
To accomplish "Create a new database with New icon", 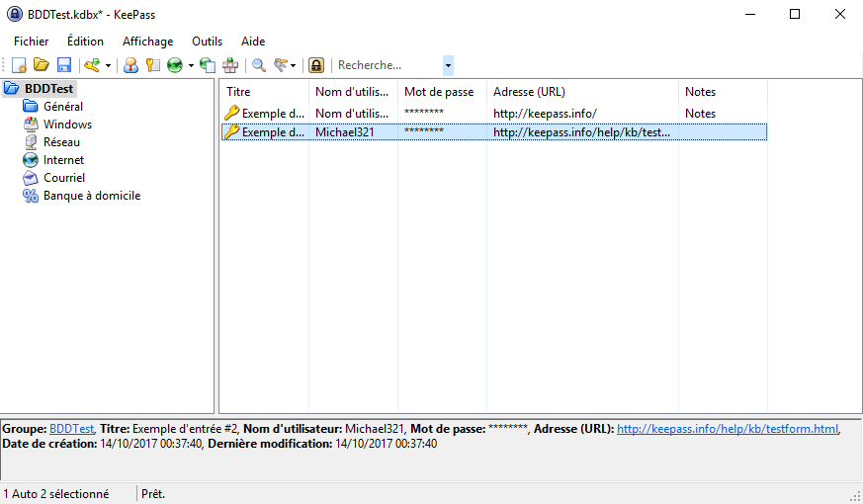I will [x=19, y=65].
